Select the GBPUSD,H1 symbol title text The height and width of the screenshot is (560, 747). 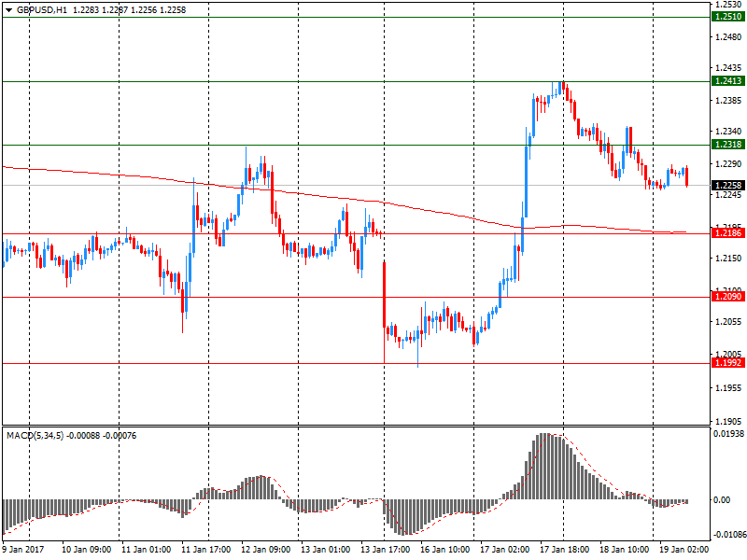click(x=42, y=10)
